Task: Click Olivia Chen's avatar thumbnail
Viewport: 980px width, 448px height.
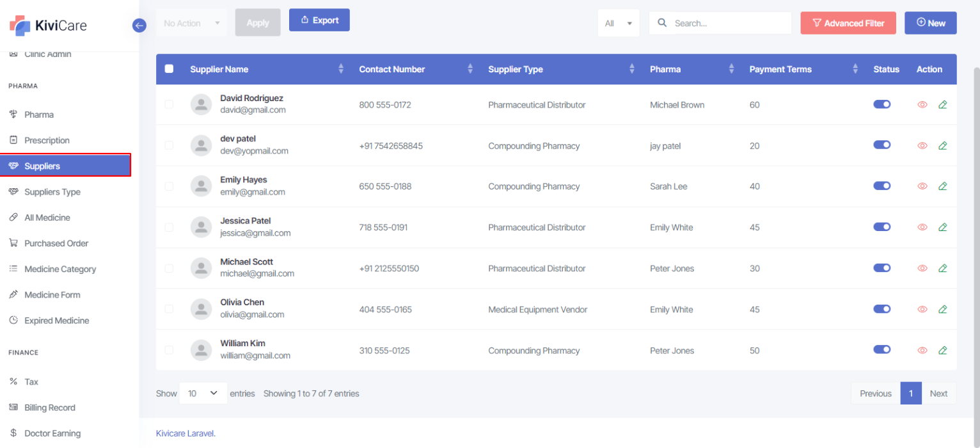Action: [202, 309]
